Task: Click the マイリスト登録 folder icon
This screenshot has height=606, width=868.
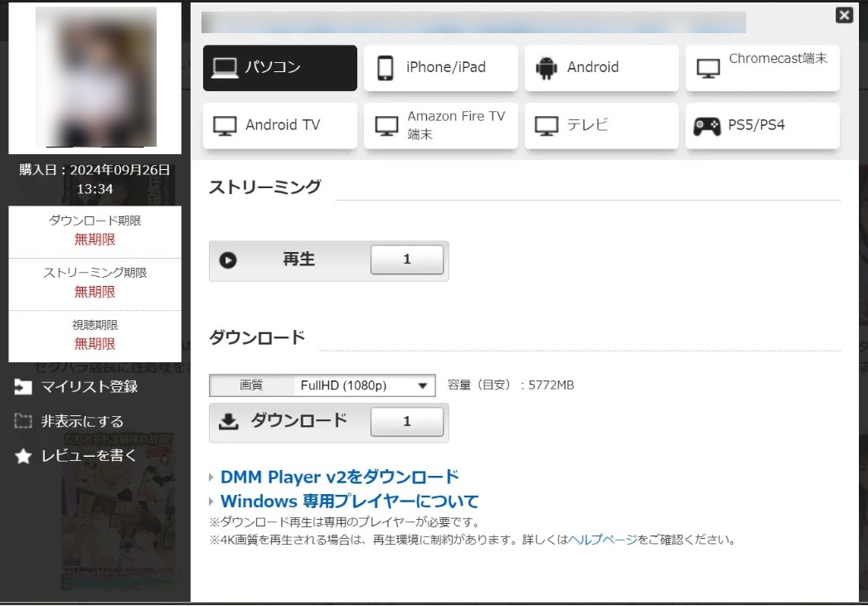Action: [23, 387]
